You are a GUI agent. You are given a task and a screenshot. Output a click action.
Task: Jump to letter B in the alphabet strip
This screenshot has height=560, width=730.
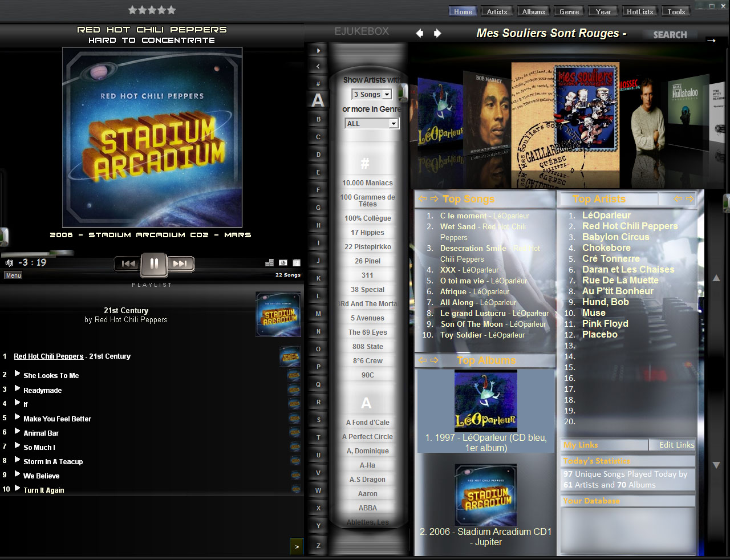point(318,119)
